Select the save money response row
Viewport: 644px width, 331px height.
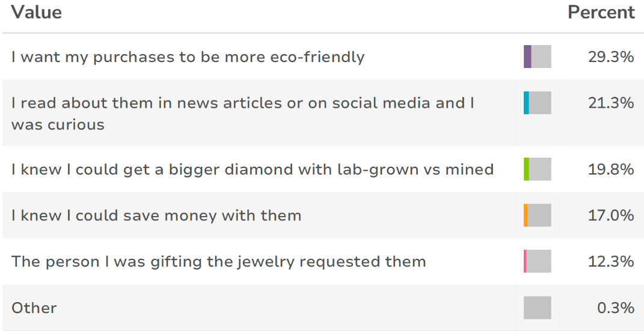(156, 215)
